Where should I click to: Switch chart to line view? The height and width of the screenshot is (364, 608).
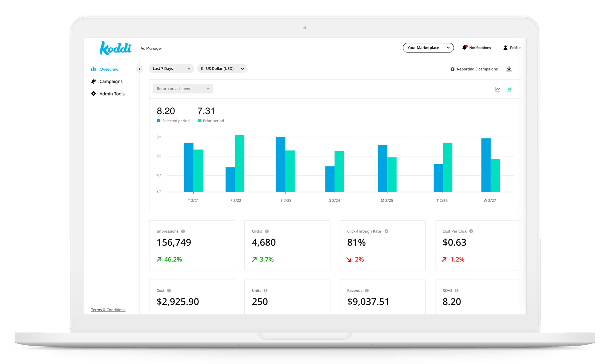(498, 89)
